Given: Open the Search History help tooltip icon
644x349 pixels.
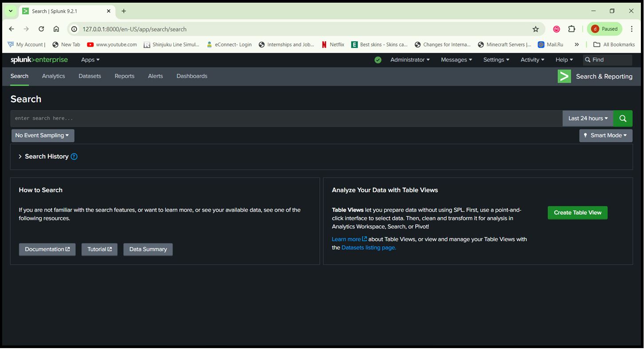Looking at the screenshot, I should (x=75, y=156).
